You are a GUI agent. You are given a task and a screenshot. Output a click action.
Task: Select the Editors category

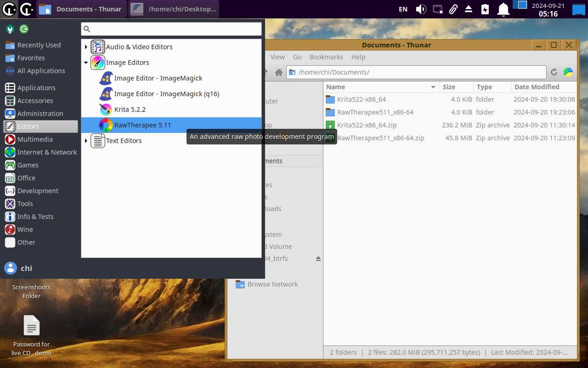40,126
